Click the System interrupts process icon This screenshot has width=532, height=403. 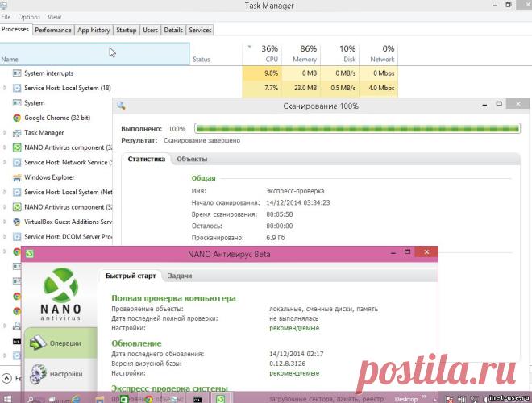pyautogui.click(x=17, y=73)
